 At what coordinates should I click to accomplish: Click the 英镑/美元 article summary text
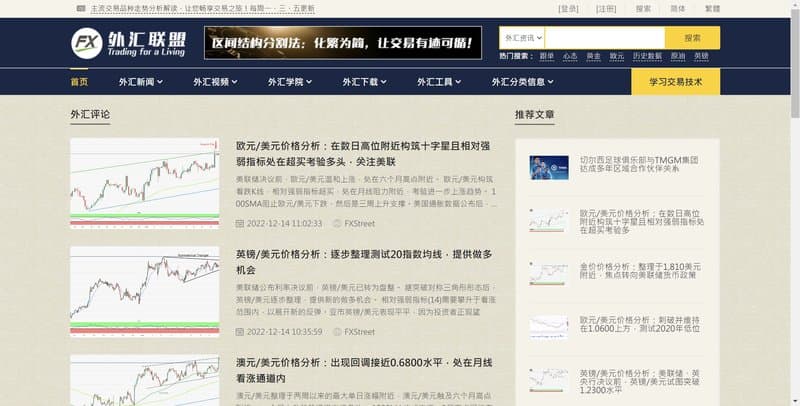[x=365, y=299]
